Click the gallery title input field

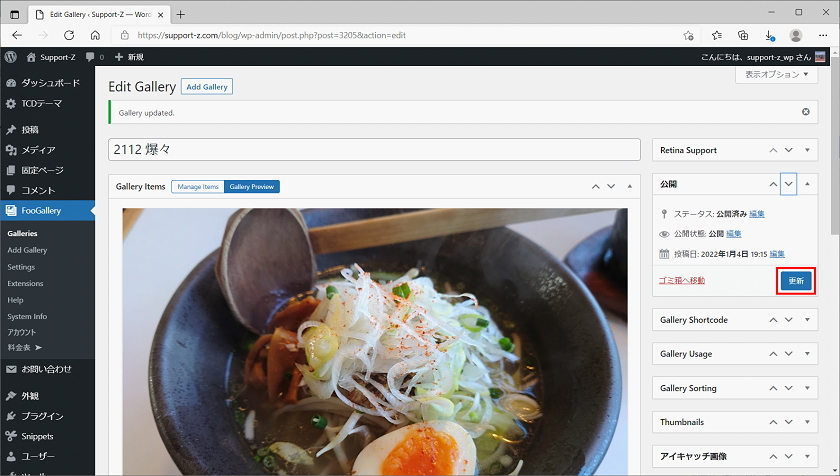pos(373,149)
